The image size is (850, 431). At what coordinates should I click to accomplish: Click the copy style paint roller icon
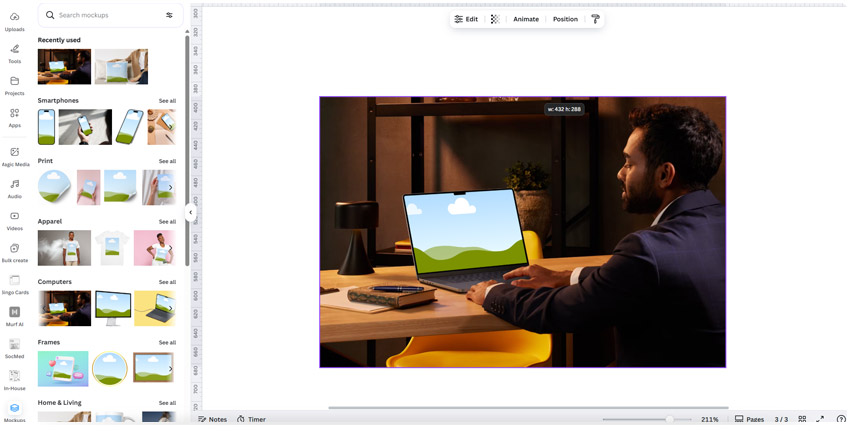(595, 19)
